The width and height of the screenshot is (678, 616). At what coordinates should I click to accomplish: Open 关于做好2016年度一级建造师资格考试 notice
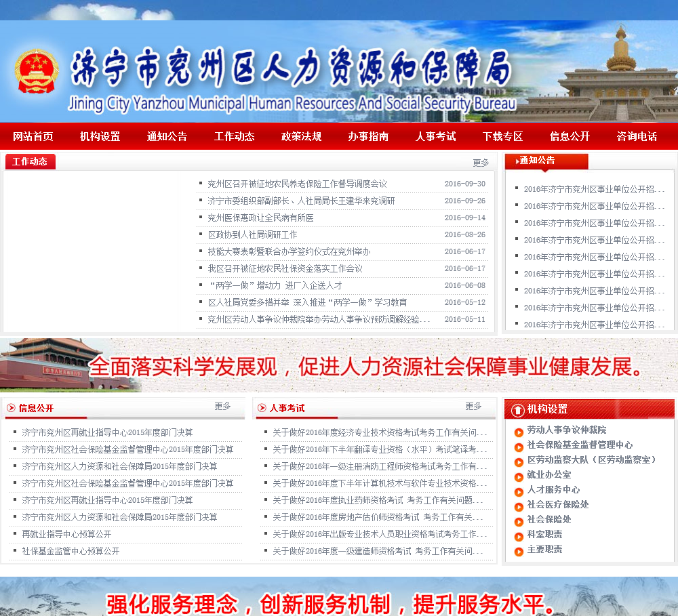tap(378, 551)
